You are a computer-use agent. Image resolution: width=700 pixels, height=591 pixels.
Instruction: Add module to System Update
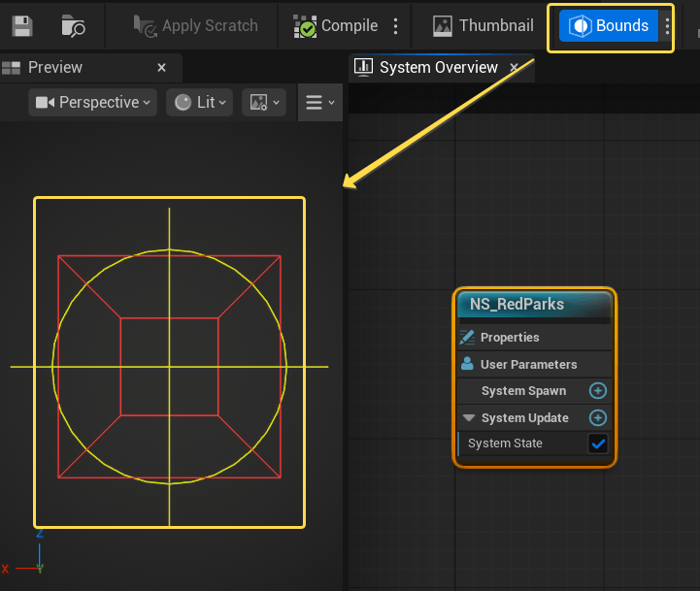[x=598, y=418]
